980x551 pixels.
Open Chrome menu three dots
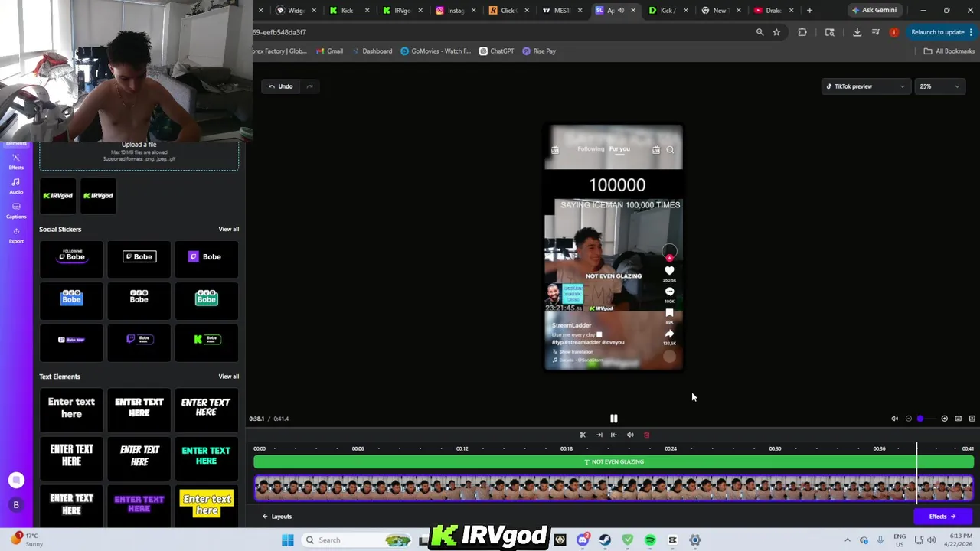point(971,32)
